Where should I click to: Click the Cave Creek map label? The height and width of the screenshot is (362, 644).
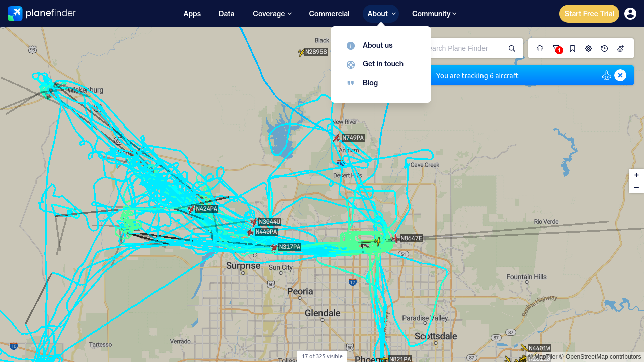tap(425, 165)
